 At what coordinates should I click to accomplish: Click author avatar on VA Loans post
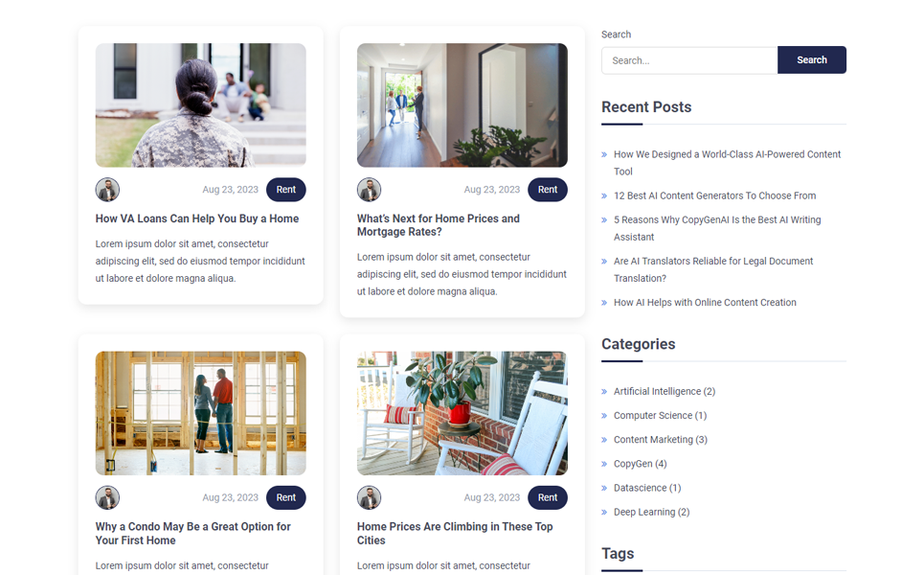pos(107,190)
